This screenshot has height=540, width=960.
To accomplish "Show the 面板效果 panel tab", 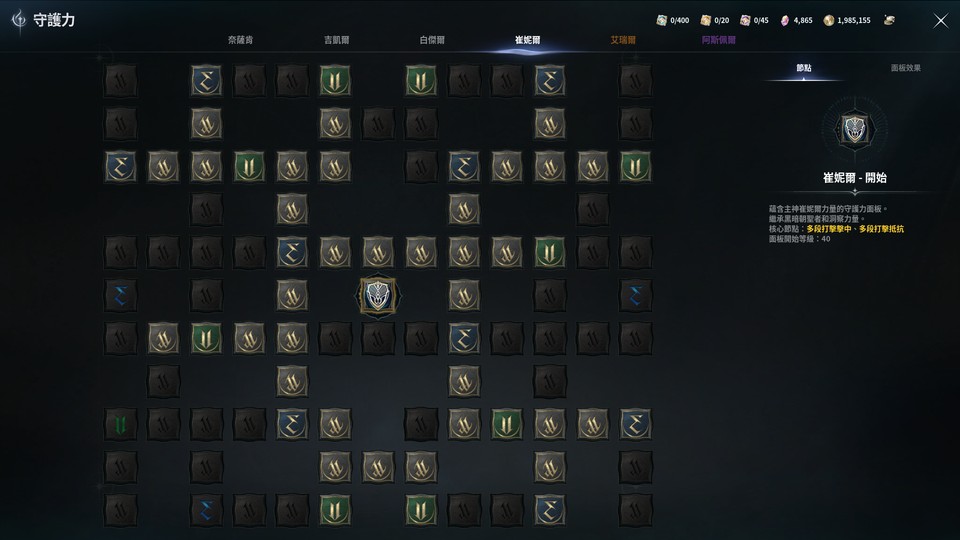I will click(906, 68).
